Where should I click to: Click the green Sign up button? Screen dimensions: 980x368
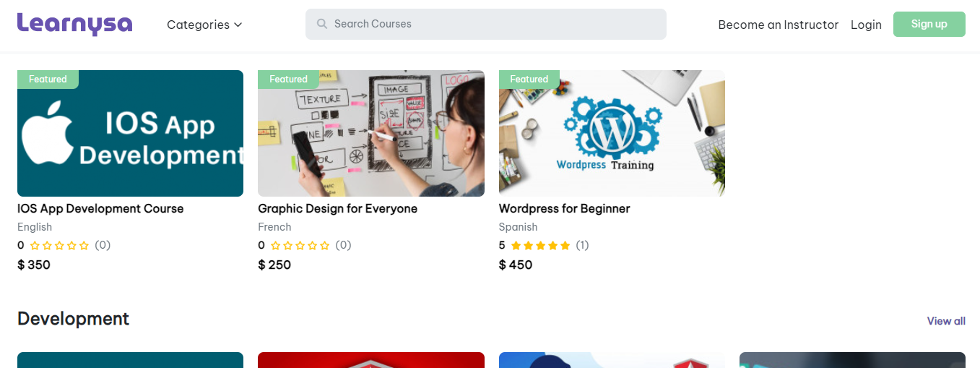click(929, 24)
